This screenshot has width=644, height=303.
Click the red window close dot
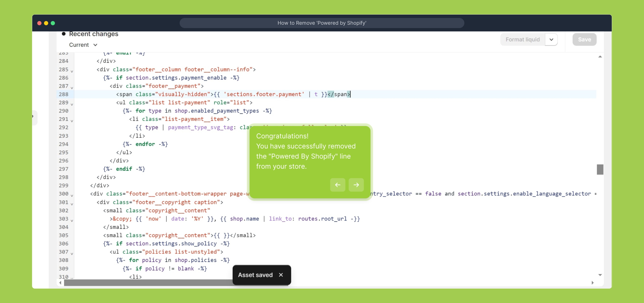point(40,23)
